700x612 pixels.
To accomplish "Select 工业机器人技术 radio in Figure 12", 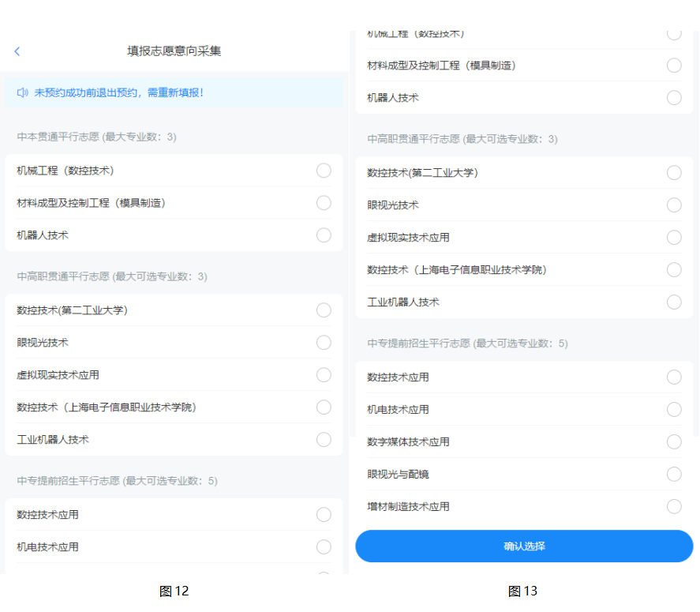I will click(324, 440).
